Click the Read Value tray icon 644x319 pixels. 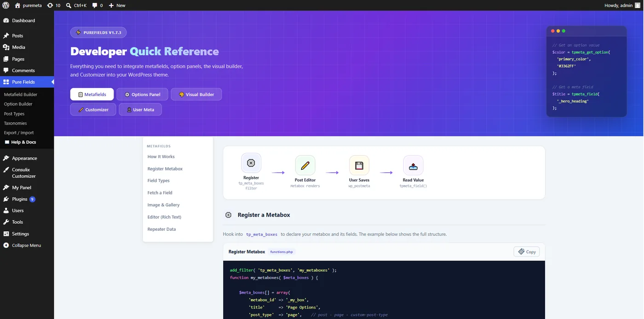(x=413, y=165)
